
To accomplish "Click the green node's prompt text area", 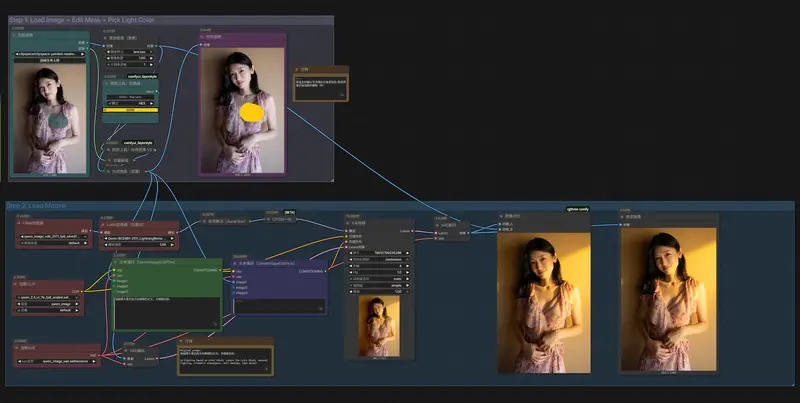I will 167,312.
